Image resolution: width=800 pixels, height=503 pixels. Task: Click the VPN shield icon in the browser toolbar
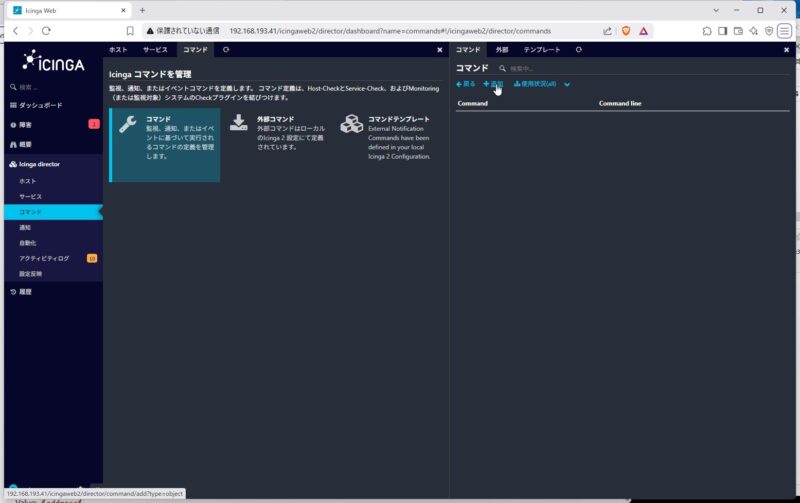point(769,31)
